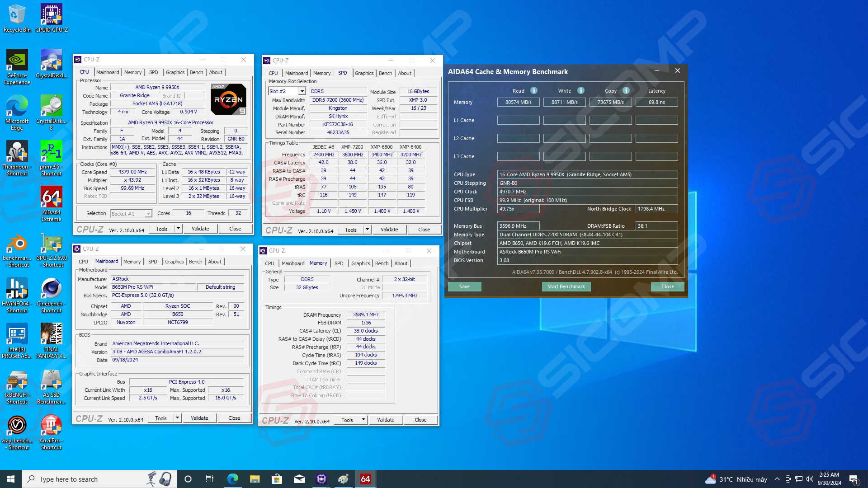The image size is (868, 488).
Task: Click the Read info icon in AIDA64
Action: click(534, 90)
